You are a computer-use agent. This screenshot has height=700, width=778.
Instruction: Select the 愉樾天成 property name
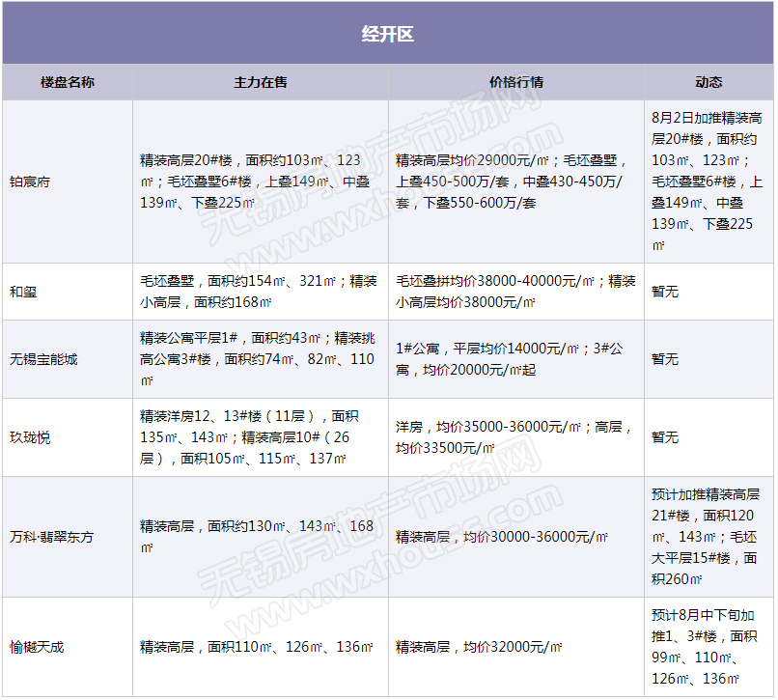37,647
